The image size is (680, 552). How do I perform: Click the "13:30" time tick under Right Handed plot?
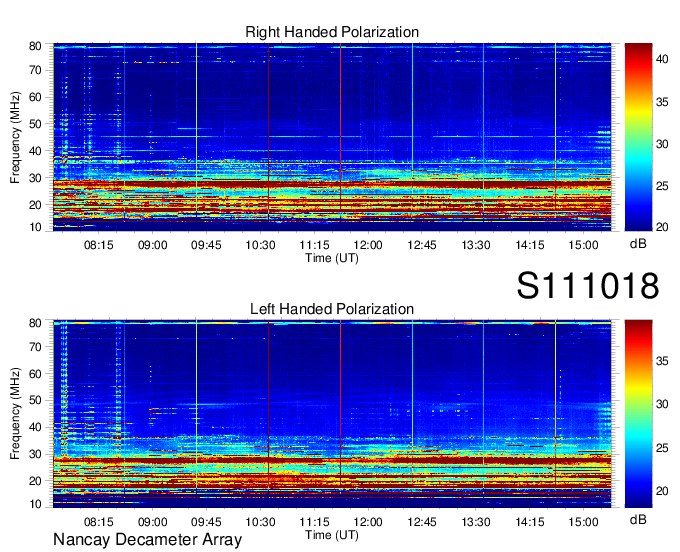pos(475,245)
